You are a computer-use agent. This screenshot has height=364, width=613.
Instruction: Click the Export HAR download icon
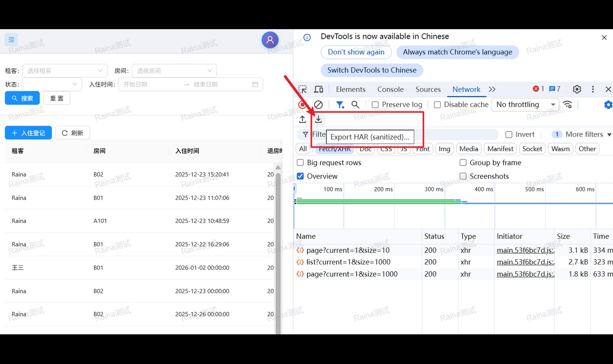[x=318, y=119]
